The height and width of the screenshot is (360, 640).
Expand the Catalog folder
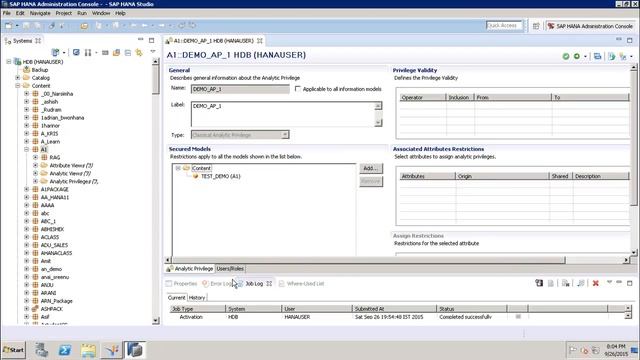click(x=18, y=78)
